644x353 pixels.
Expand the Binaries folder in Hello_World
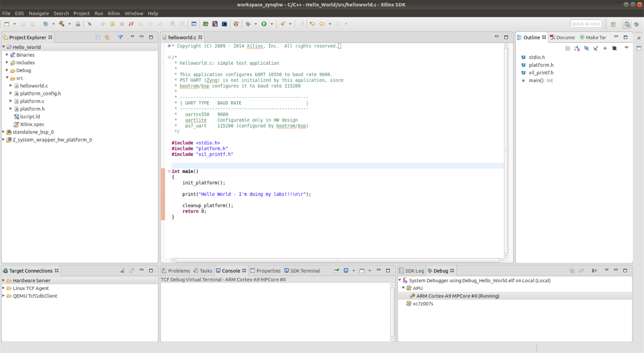pos(7,55)
